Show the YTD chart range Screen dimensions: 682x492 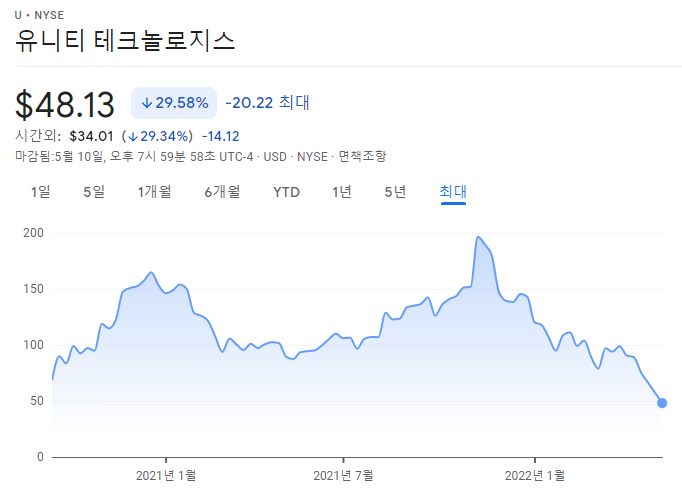286,192
